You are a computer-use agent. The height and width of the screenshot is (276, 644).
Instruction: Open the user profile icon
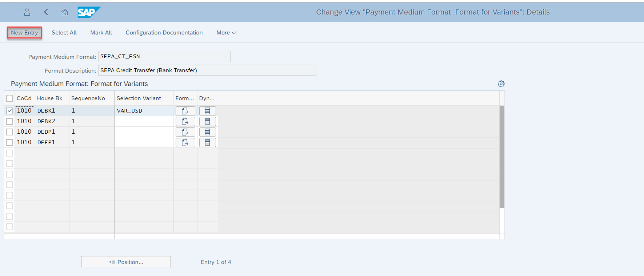click(27, 12)
